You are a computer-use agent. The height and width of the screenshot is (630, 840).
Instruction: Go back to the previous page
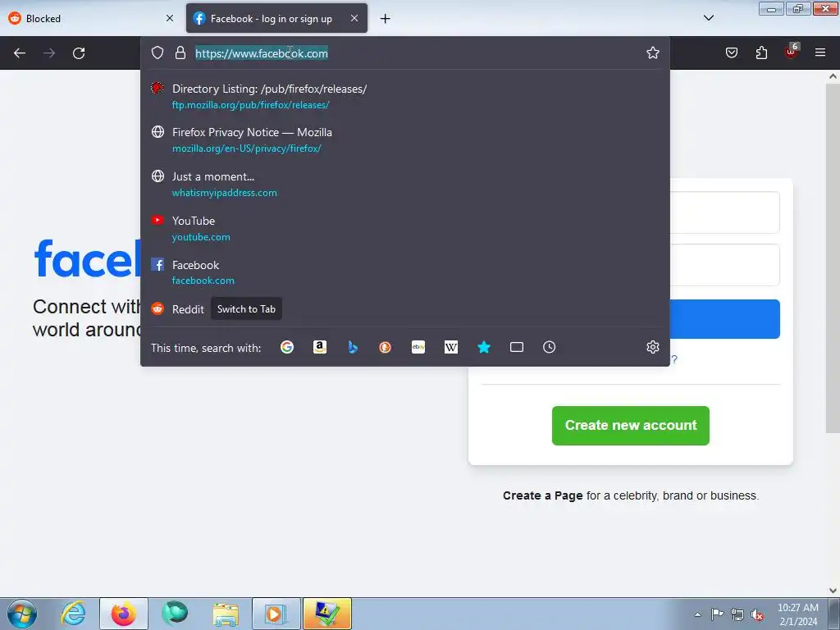pyautogui.click(x=20, y=53)
